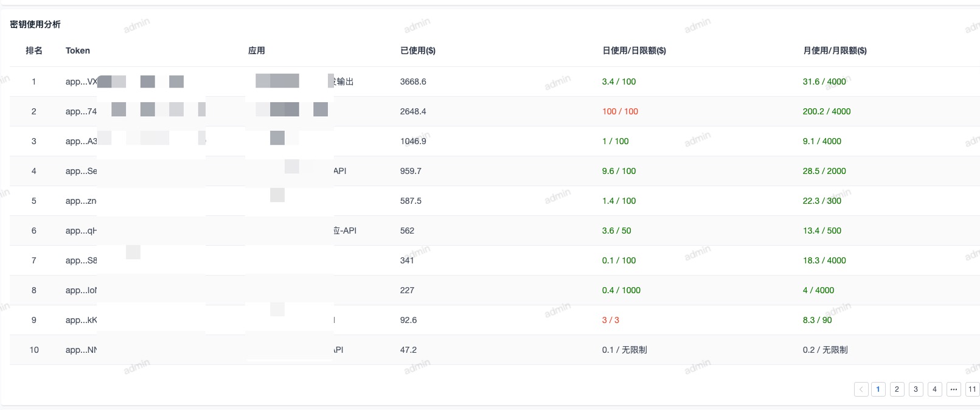Click monthly usage 22.3 / 300
Image resolution: width=980 pixels, height=410 pixels.
click(822, 201)
